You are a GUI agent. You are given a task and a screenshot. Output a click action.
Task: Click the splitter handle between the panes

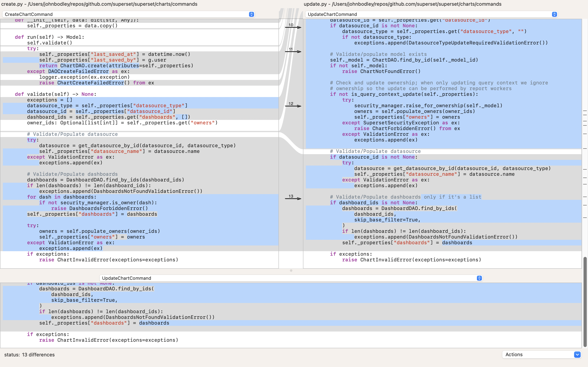pos(291,270)
